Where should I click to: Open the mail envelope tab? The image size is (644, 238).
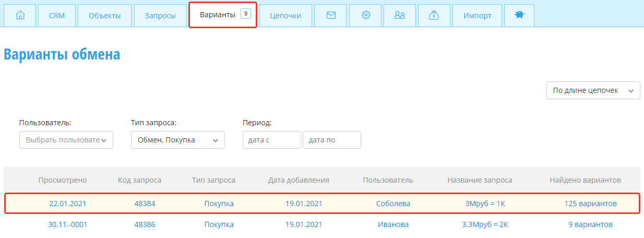tap(331, 16)
